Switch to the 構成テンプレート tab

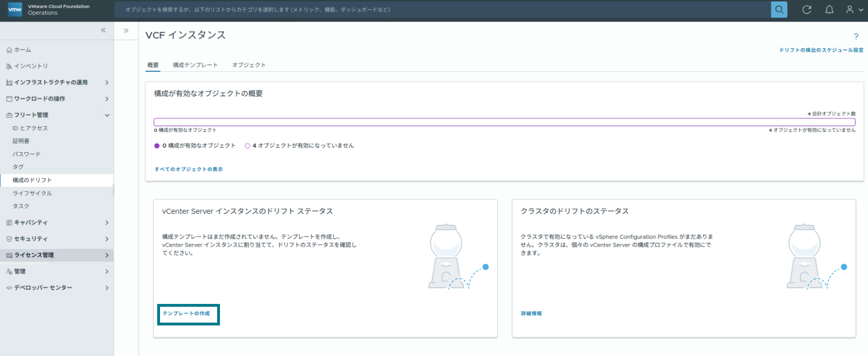coord(196,65)
